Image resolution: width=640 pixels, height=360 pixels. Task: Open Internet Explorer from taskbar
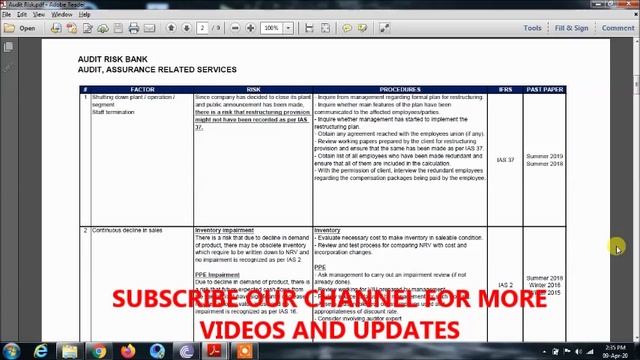[40, 351]
